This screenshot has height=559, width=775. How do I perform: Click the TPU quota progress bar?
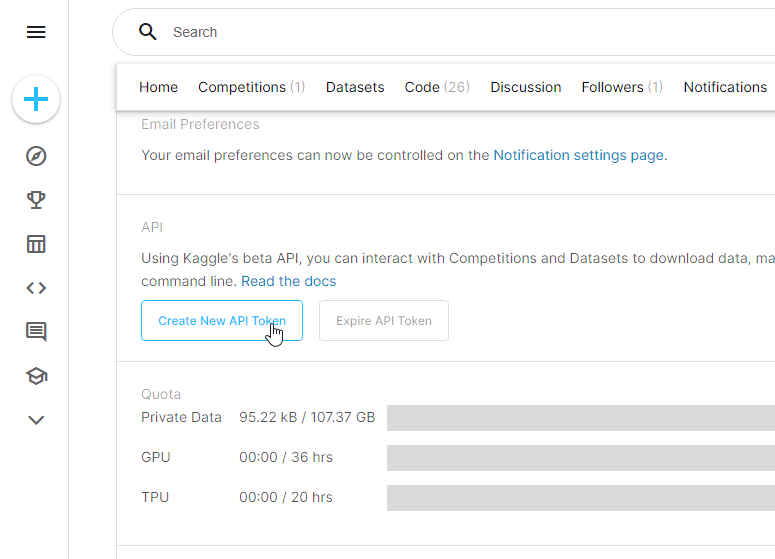581,498
